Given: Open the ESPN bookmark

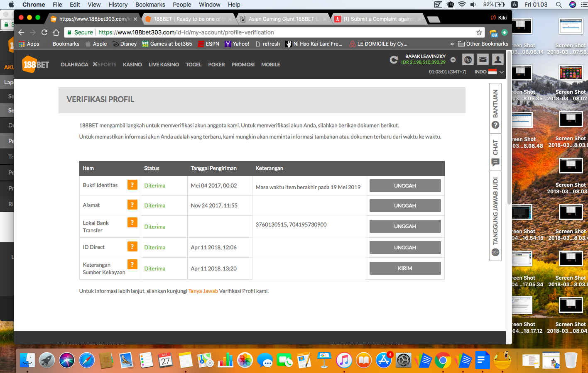Looking at the screenshot, I should pyautogui.click(x=208, y=44).
